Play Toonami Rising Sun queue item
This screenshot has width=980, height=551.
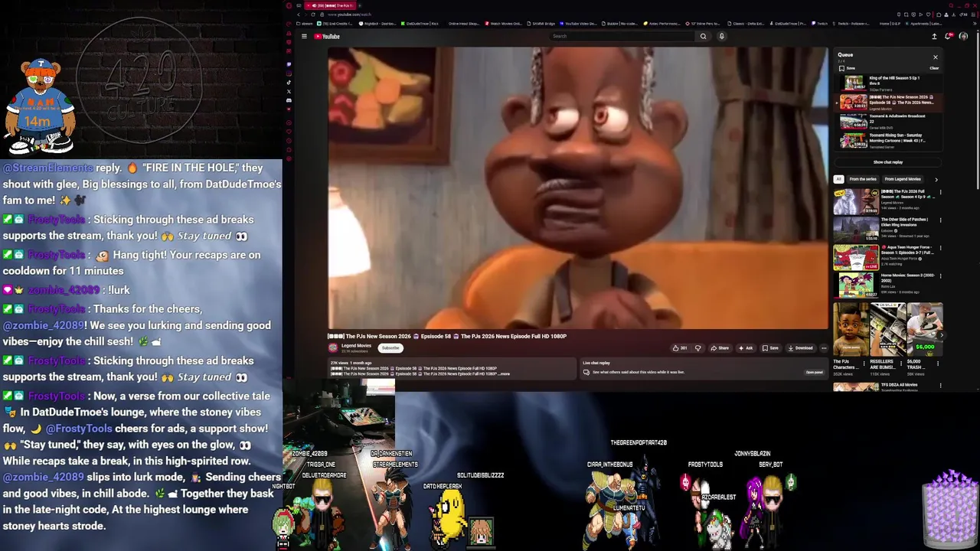tap(888, 140)
